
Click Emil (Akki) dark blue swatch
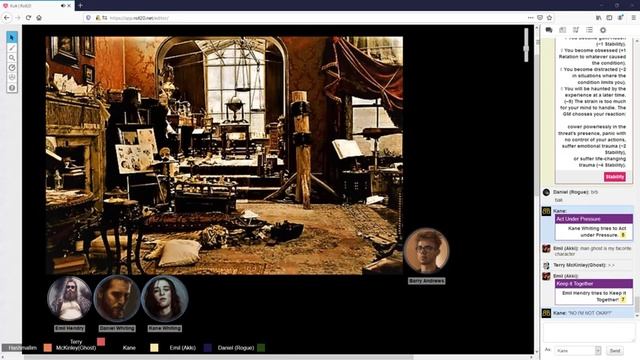(208, 348)
